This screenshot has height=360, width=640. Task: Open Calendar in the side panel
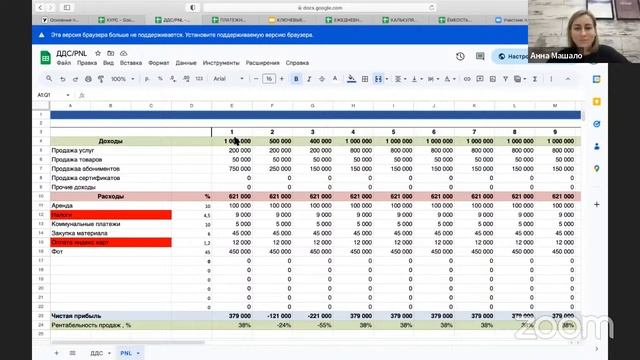pyautogui.click(x=597, y=79)
